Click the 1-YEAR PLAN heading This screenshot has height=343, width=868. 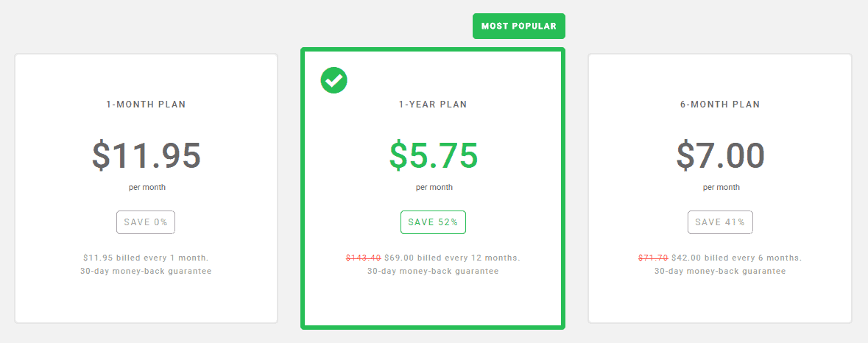pyautogui.click(x=433, y=104)
